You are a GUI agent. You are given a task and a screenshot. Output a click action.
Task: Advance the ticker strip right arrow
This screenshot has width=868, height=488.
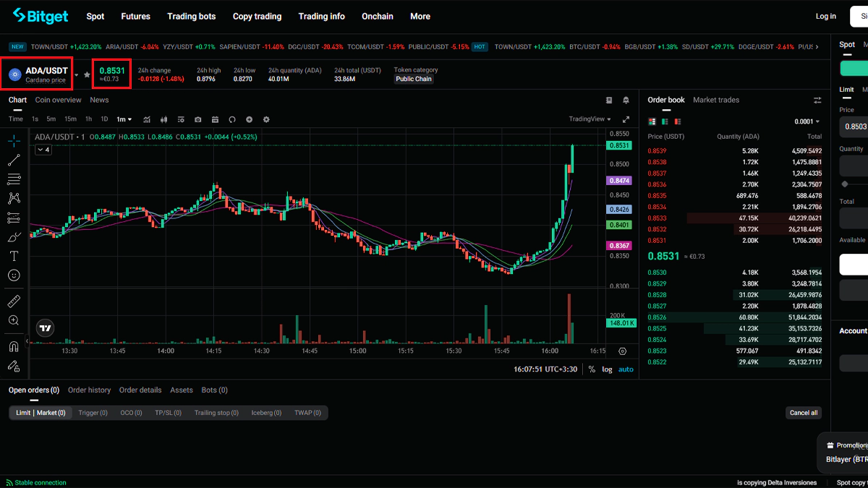pyautogui.click(x=817, y=46)
